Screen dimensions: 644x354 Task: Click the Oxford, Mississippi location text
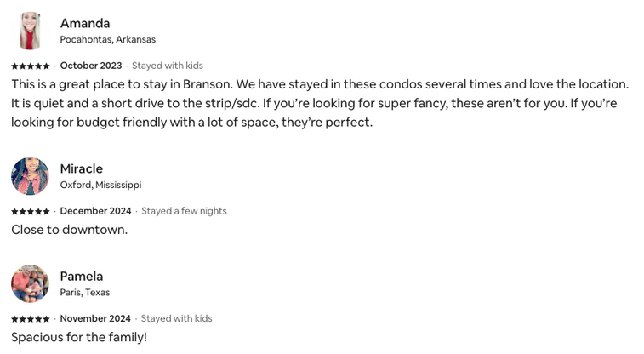(x=100, y=185)
